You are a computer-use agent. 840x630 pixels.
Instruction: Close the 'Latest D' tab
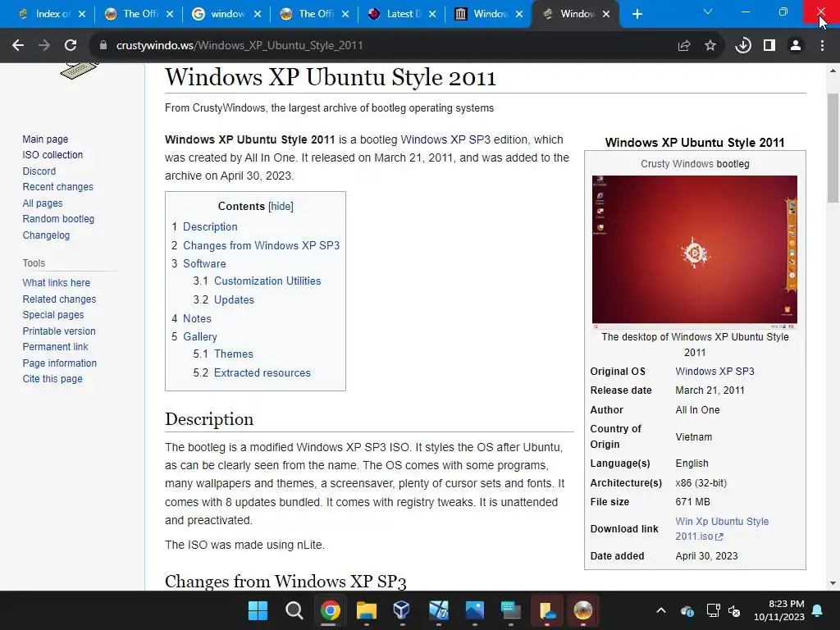tap(432, 14)
